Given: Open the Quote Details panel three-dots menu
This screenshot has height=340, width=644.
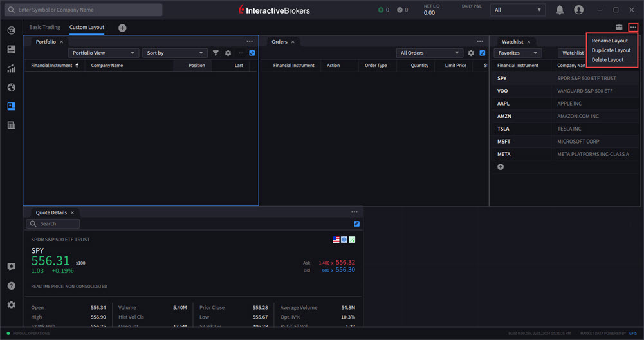Looking at the screenshot, I should 354,212.
